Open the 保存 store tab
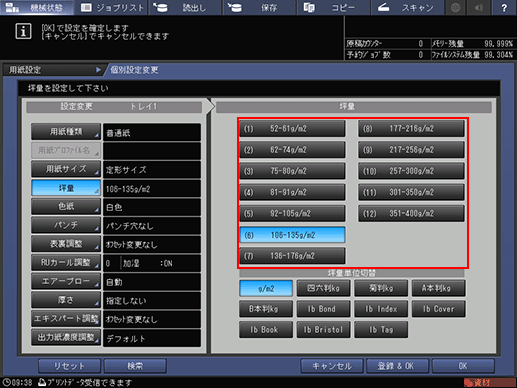Image resolution: width=517 pixels, height=388 pixels. (x=260, y=7)
